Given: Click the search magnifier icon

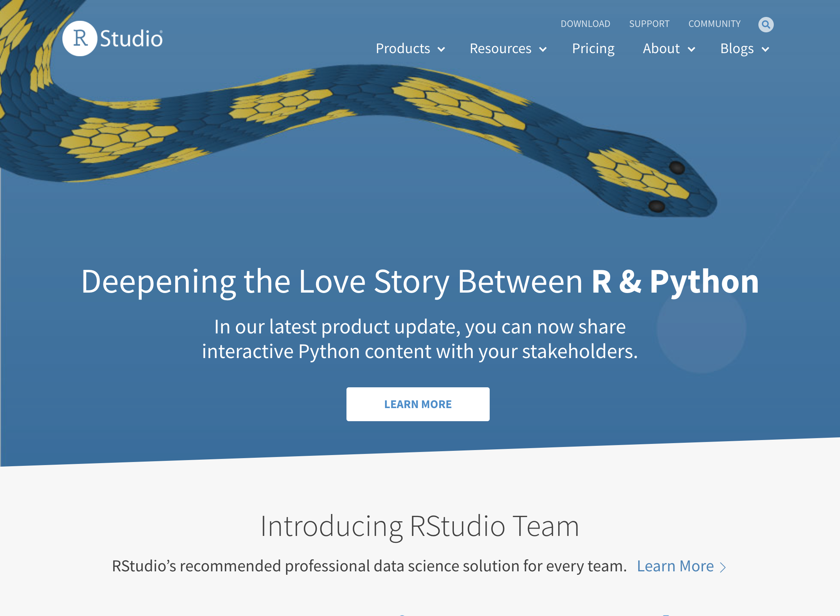Looking at the screenshot, I should (766, 24).
